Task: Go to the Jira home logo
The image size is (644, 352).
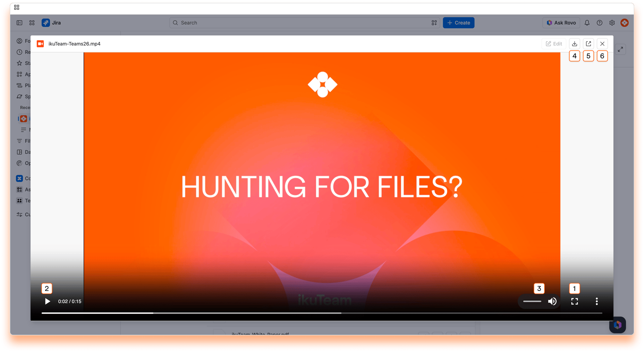Action: tap(51, 23)
